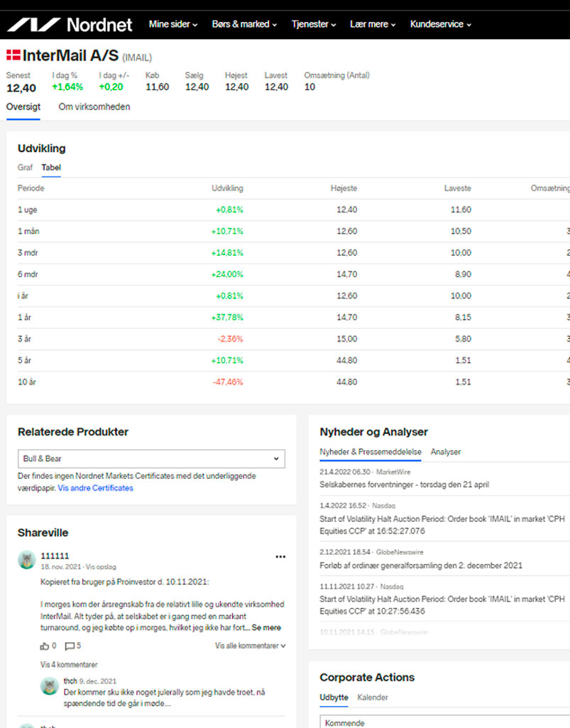
Task: Select the Udbytte tab
Action: click(x=334, y=697)
